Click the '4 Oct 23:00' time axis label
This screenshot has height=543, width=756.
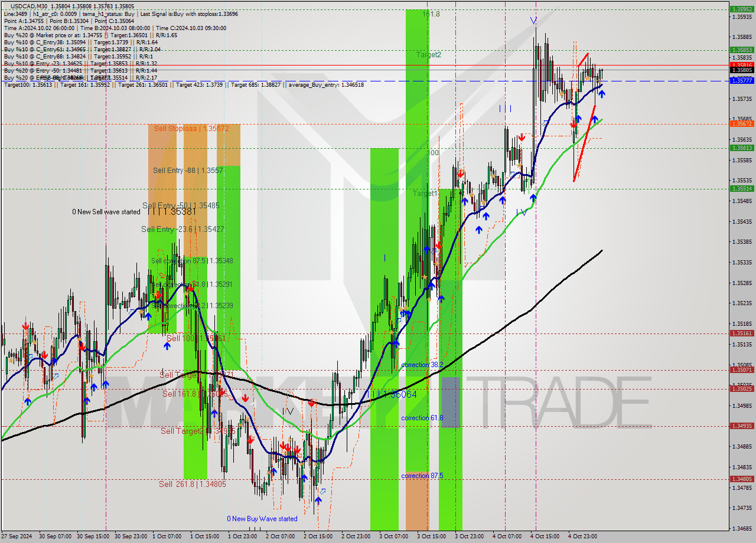(582, 537)
